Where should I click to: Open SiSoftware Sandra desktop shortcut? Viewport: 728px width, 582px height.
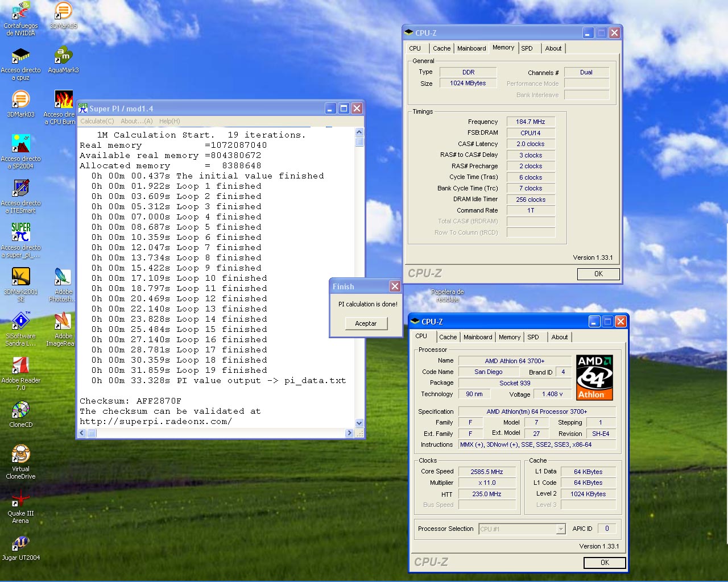tap(20, 322)
